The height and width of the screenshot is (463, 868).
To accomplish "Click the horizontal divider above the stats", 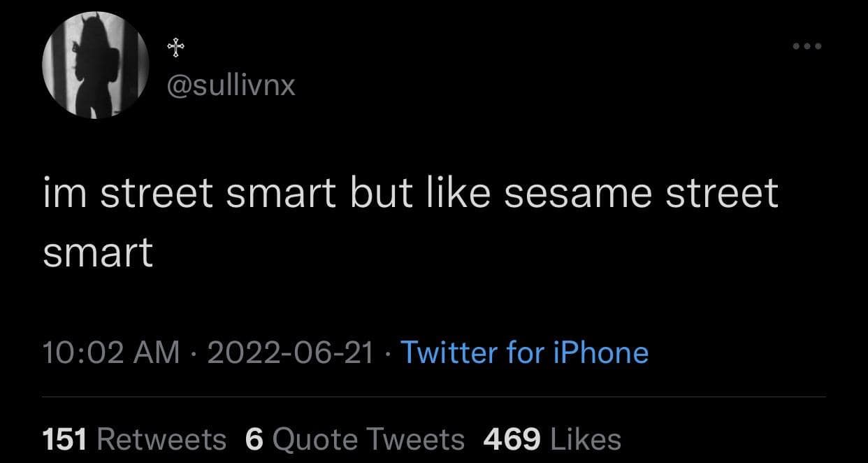I will click(x=433, y=397).
